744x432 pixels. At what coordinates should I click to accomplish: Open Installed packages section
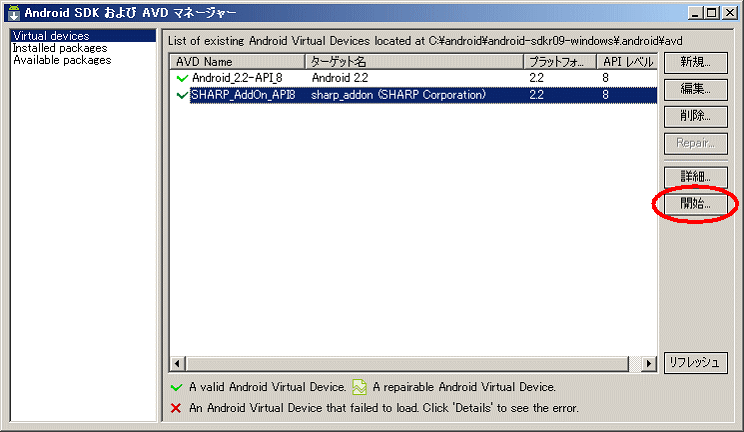click(x=60, y=48)
